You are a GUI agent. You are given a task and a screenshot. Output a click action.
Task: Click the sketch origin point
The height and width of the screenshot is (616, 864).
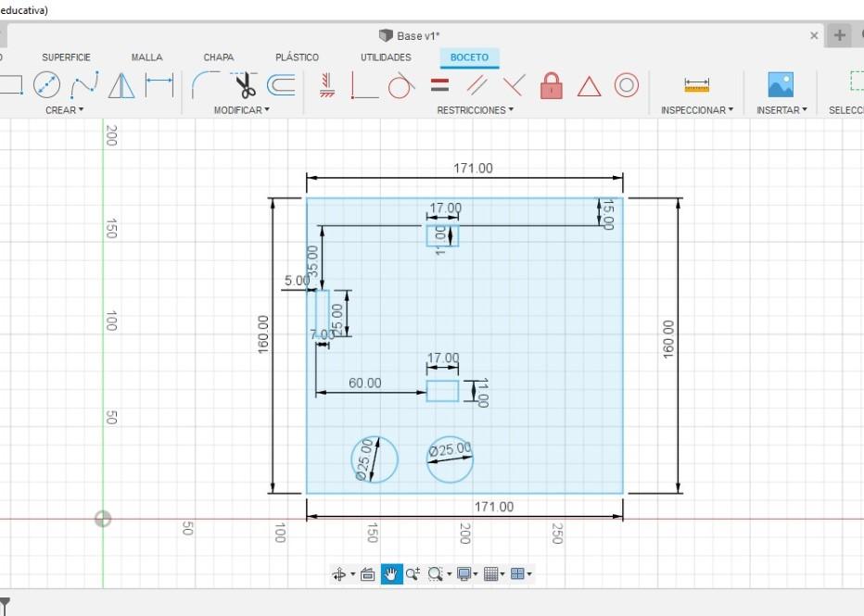[x=103, y=519]
